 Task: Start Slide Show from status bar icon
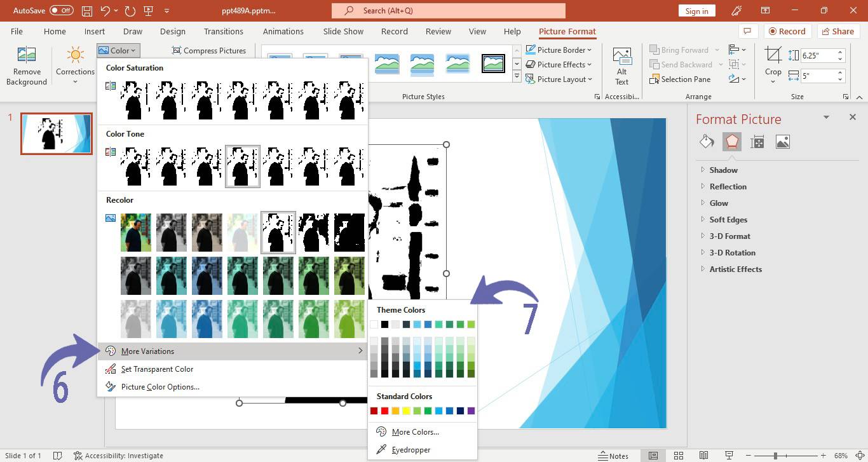click(x=729, y=456)
